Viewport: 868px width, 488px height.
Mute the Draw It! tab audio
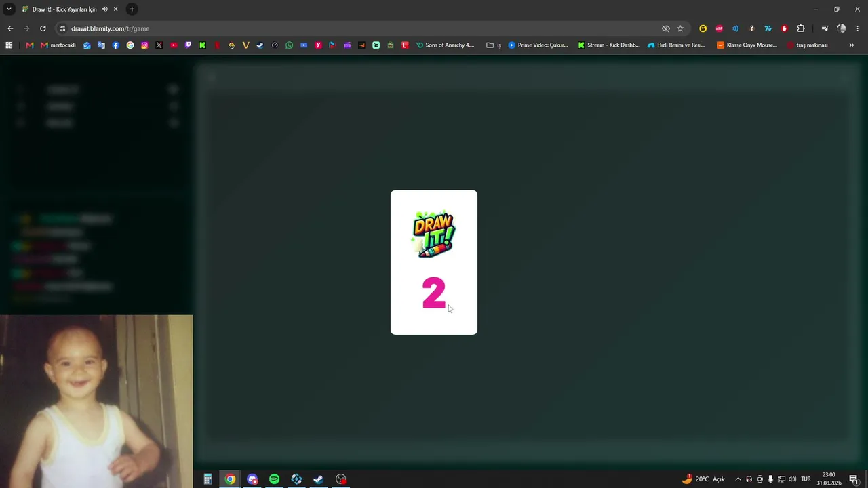click(104, 9)
